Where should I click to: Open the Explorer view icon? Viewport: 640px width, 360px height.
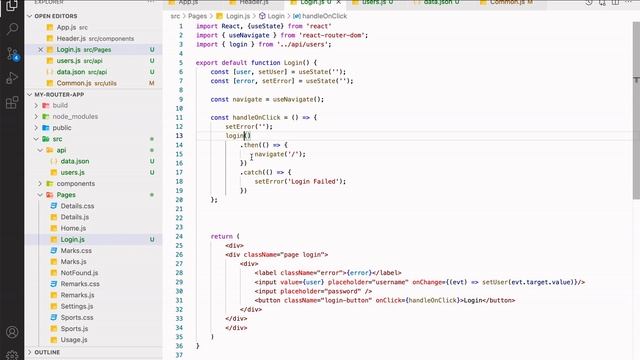[x=12, y=6]
